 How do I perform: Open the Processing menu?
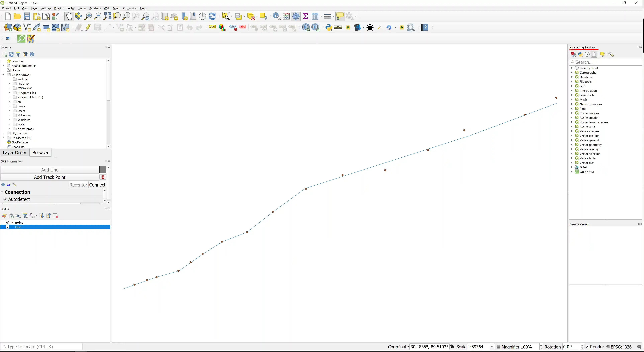pos(130,8)
